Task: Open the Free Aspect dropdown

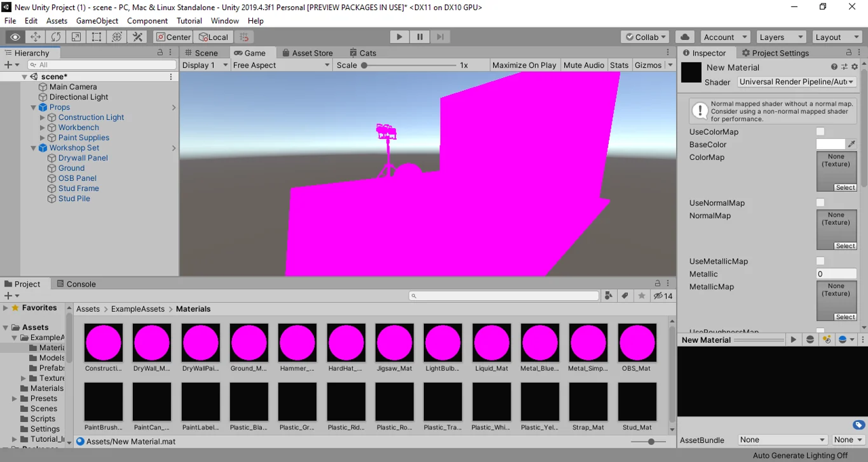Action: click(x=281, y=65)
